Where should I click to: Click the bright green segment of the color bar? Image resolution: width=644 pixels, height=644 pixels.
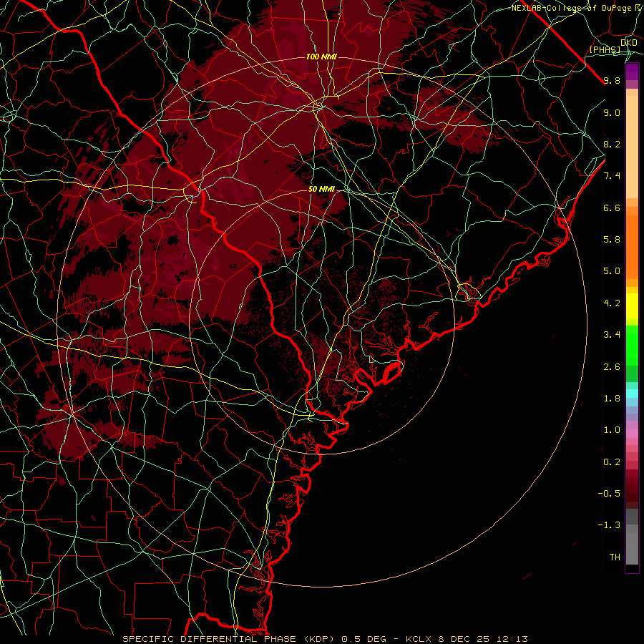(632, 345)
